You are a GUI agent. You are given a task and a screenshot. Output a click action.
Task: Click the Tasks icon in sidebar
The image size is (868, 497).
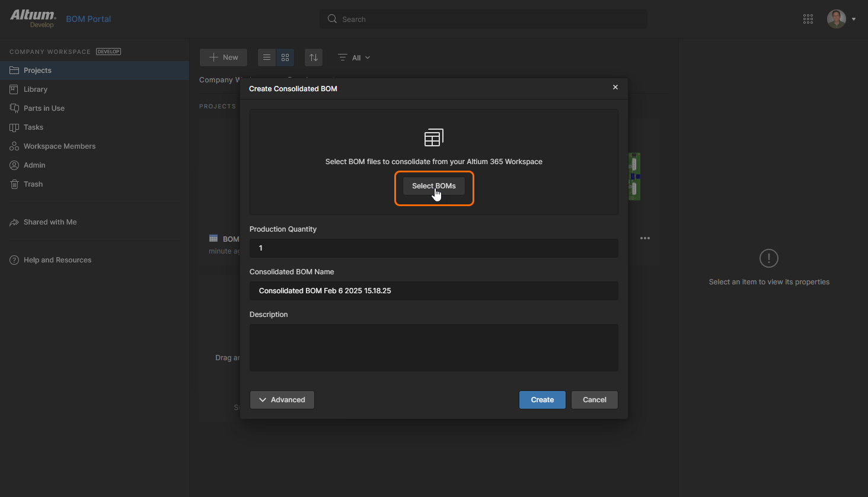coord(14,127)
